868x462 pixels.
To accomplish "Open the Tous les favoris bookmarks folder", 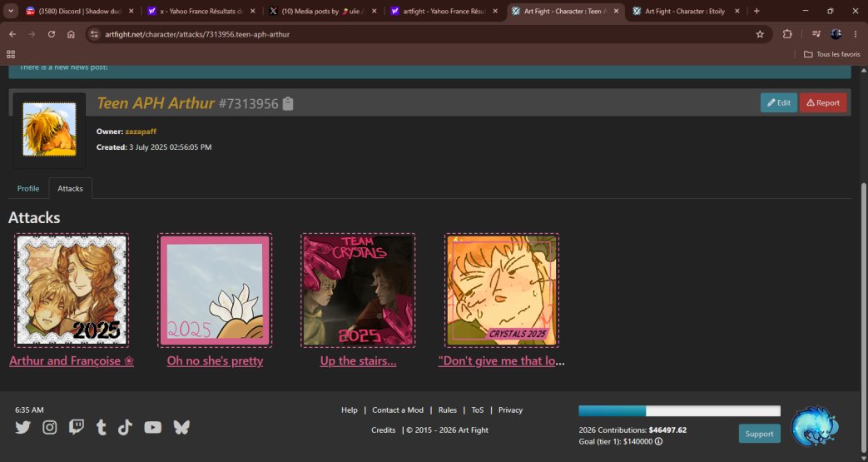I will (832, 54).
